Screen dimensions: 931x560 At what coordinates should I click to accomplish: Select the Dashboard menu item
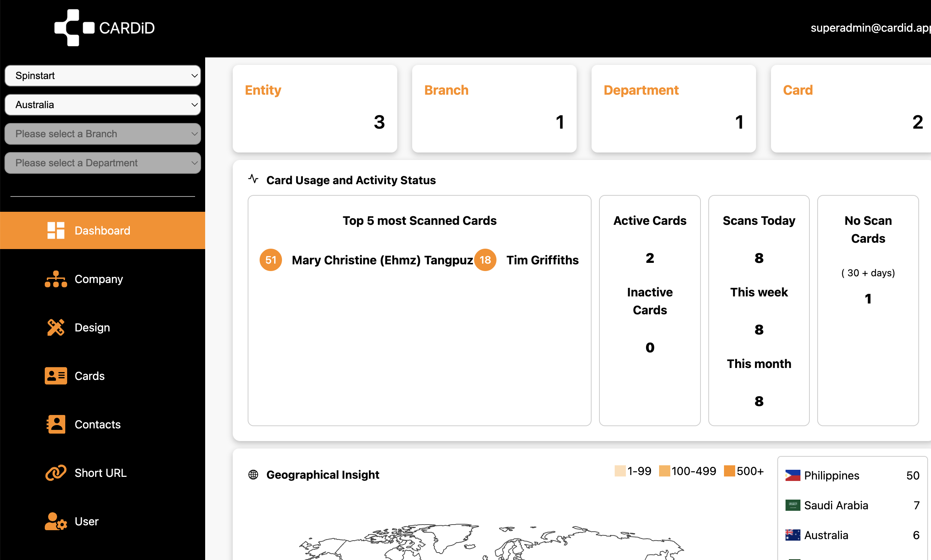(102, 230)
